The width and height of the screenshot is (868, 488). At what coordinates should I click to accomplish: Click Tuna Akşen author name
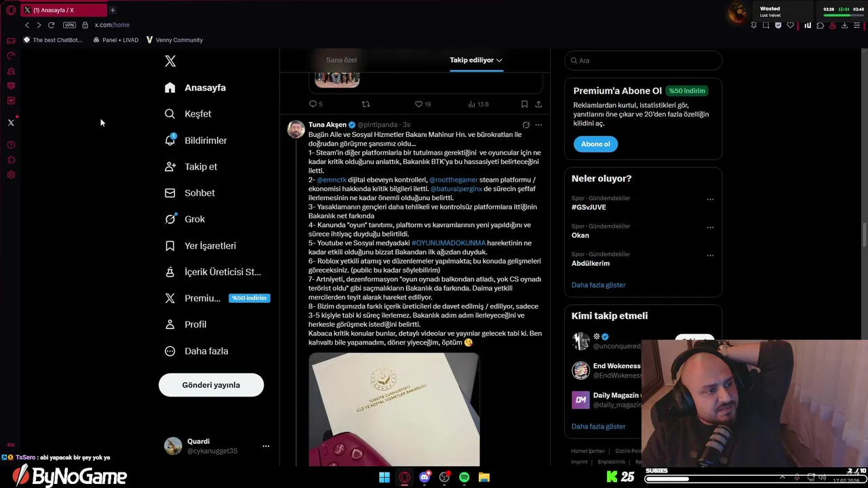(x=327, y=125)
